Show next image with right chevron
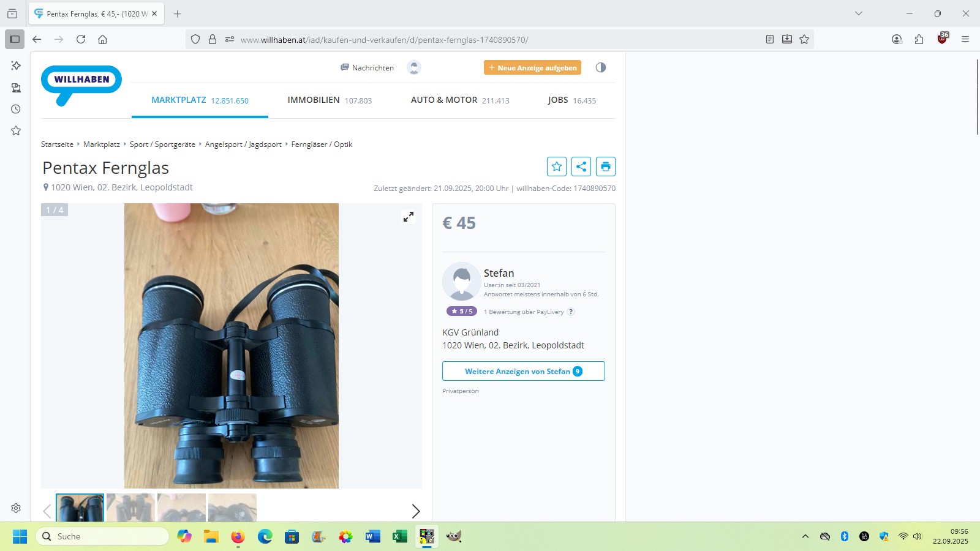 (x=415, y=511)
